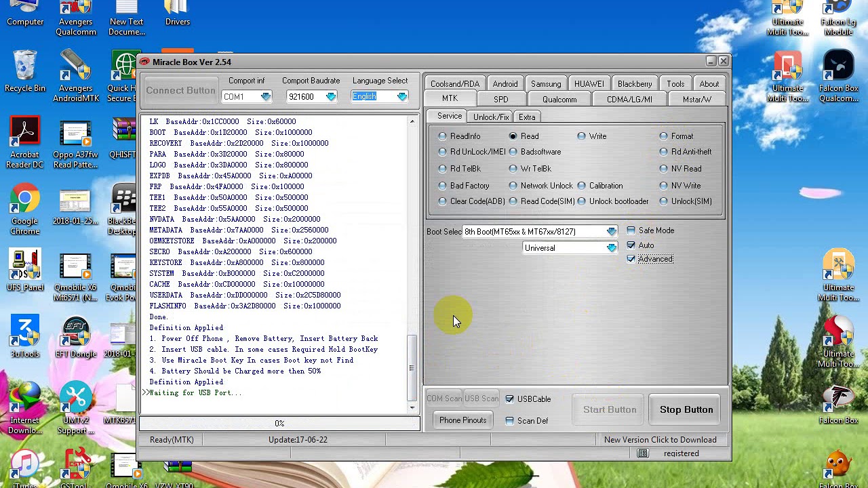The width and height of the screenshot is (868, 488).
Task: Toggle the Advanced checkbox
Action: coord(631,259)
